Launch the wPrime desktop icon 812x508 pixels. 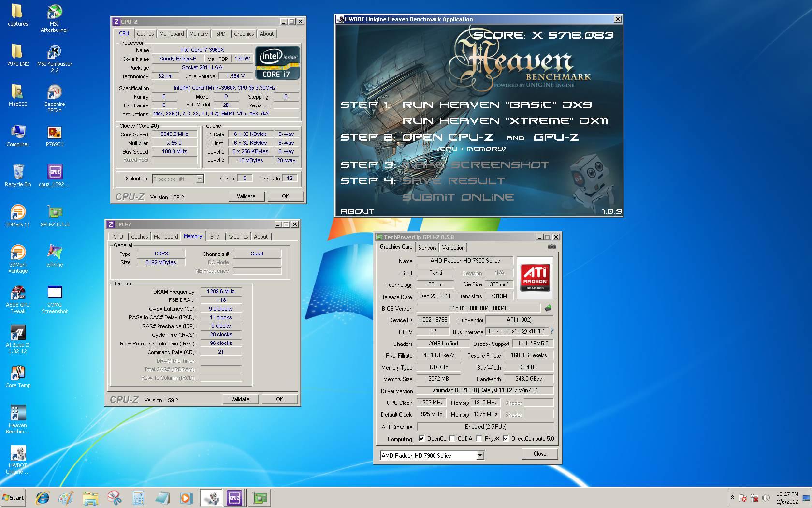[54, 256]
